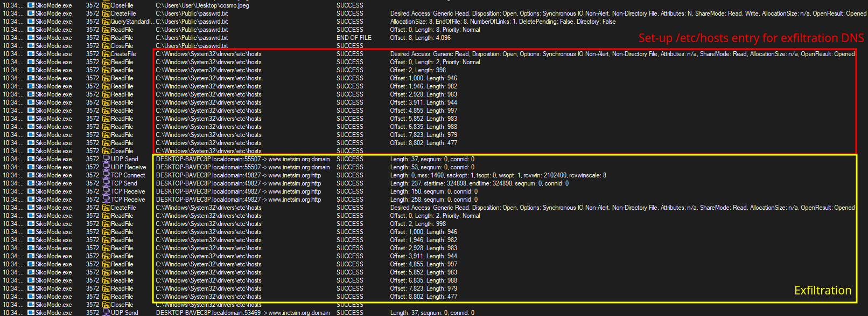This screenshot has width=868, height=316.
Task: Select the detail 'Offset: 8, Length: 4,096'
Action: click(421, 38)
